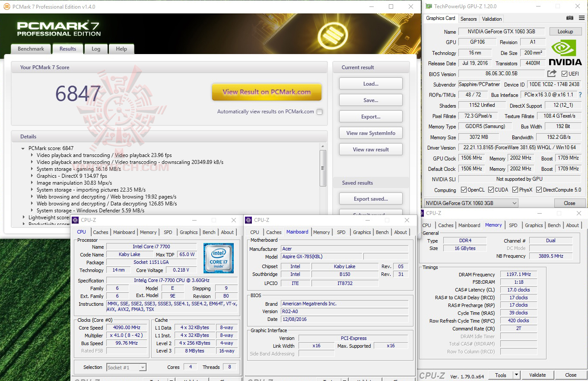Select the Windows Defender 5.59 MB/s row
588x381 pixels.
(x=91, y=211)
